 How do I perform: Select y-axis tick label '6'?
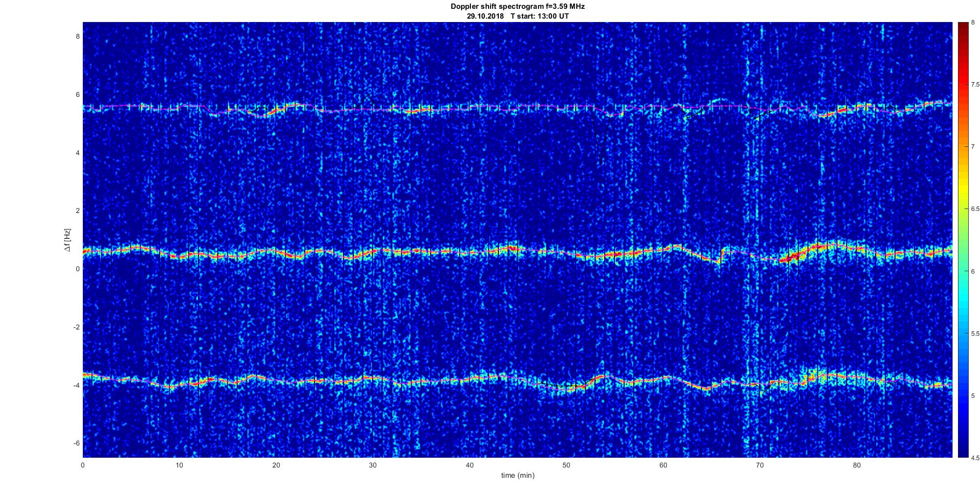point(77,94)
